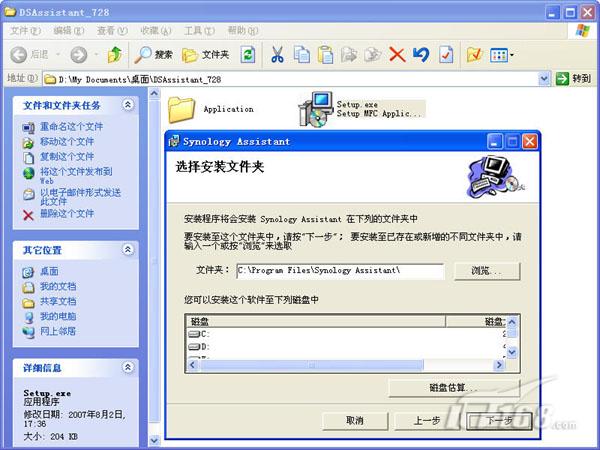This screenshot has height=450, width=600.
Task: Paste using the clipboard icon
Action: click(x=325, y=55)
